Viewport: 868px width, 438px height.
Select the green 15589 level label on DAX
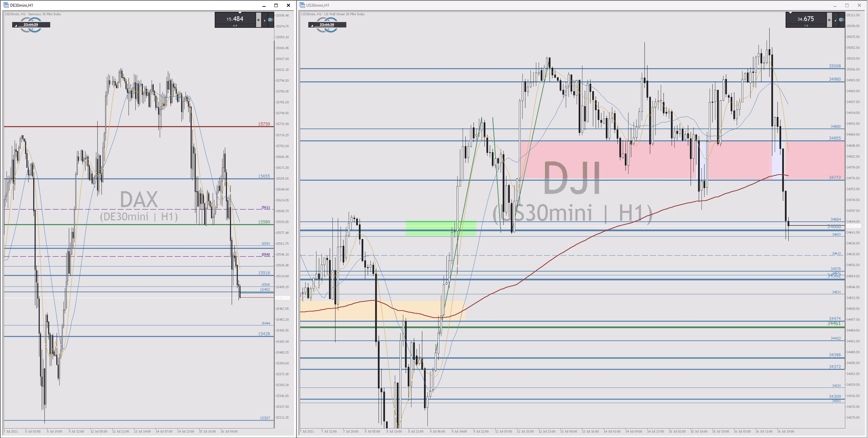(x=264, y=222)
